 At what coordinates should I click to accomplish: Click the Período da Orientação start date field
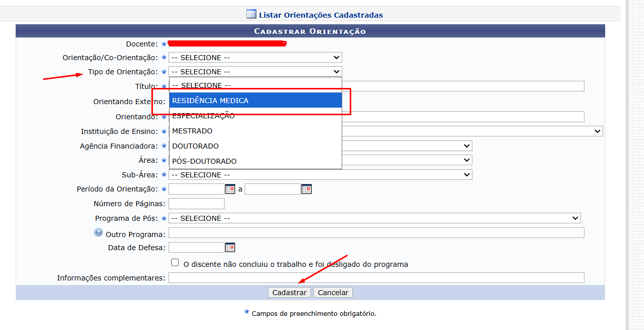tap(196, 189)
